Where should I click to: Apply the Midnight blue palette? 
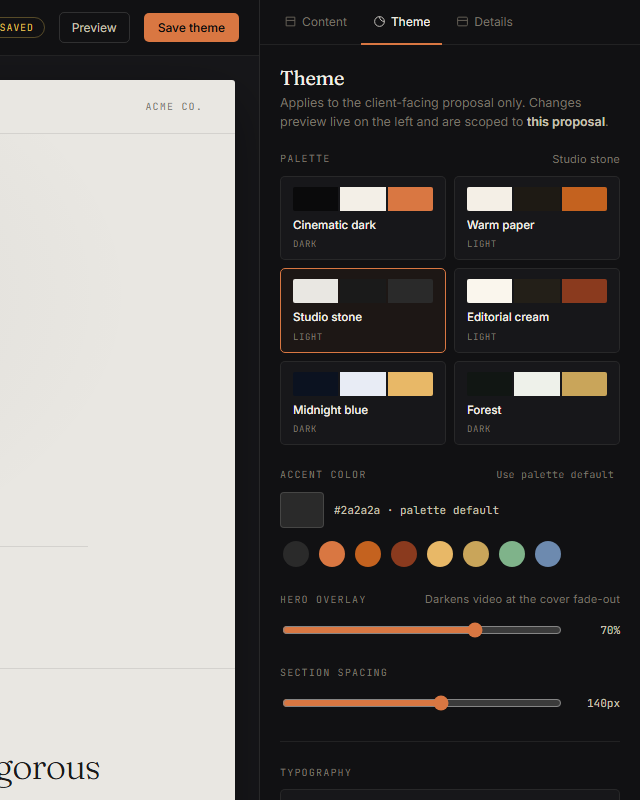click(x=363, y=403)
